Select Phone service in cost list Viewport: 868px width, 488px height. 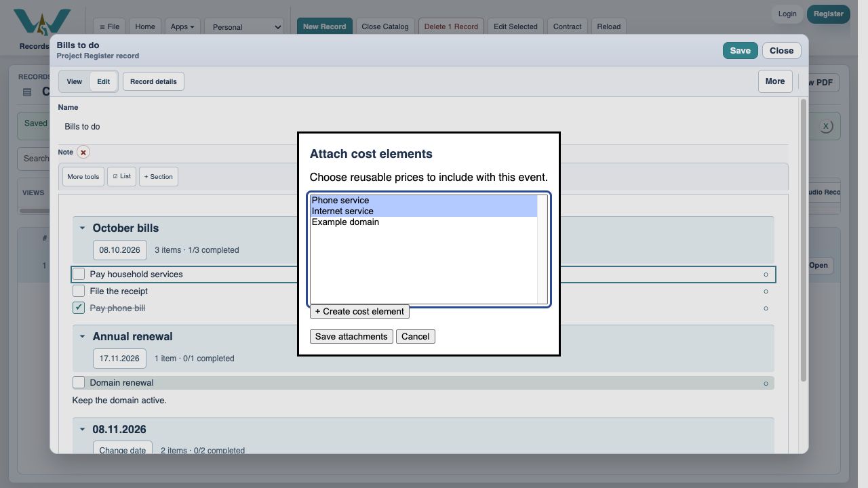coord(424,201)
